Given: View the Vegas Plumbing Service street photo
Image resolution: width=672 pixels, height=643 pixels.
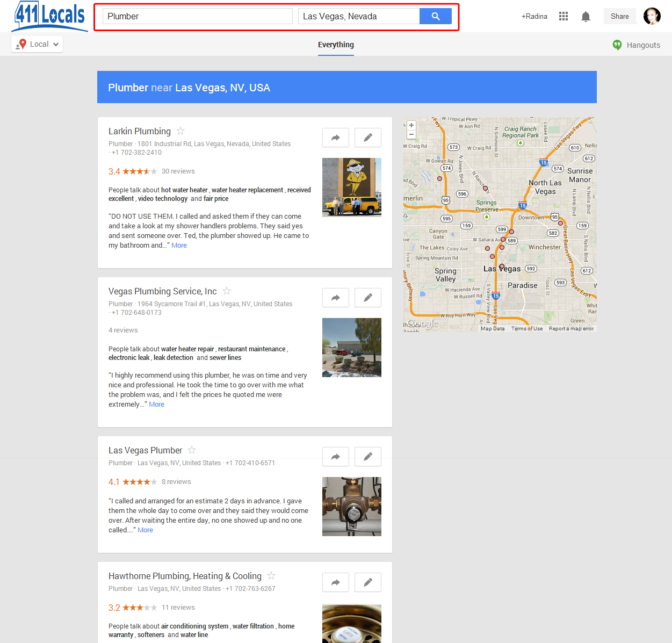Looking at the screenshot, I should tap(352, 348).
